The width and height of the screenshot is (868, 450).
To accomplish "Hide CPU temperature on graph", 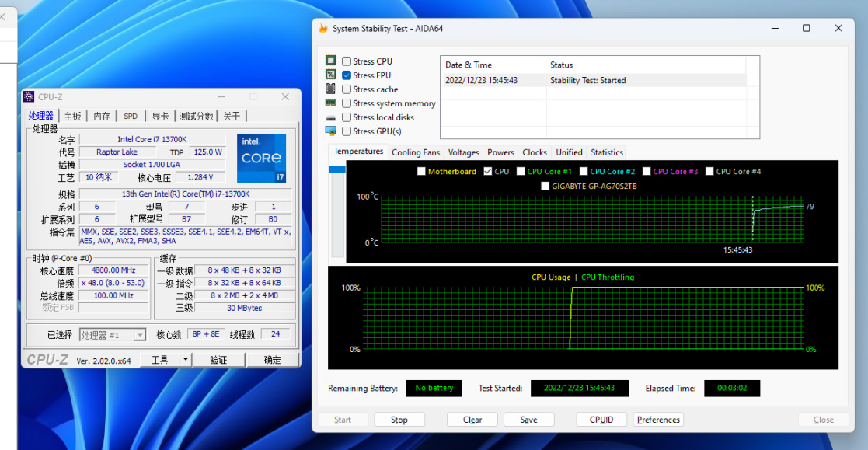I will 488,172.
